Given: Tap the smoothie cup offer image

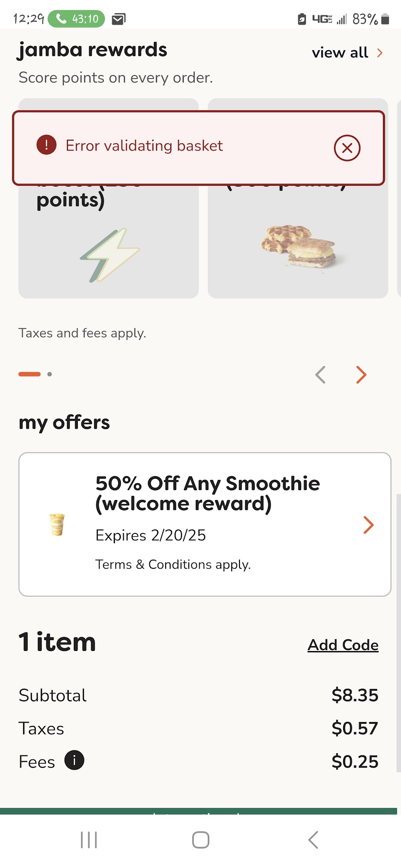Looking at the screenshot, I should coord(57,524).
